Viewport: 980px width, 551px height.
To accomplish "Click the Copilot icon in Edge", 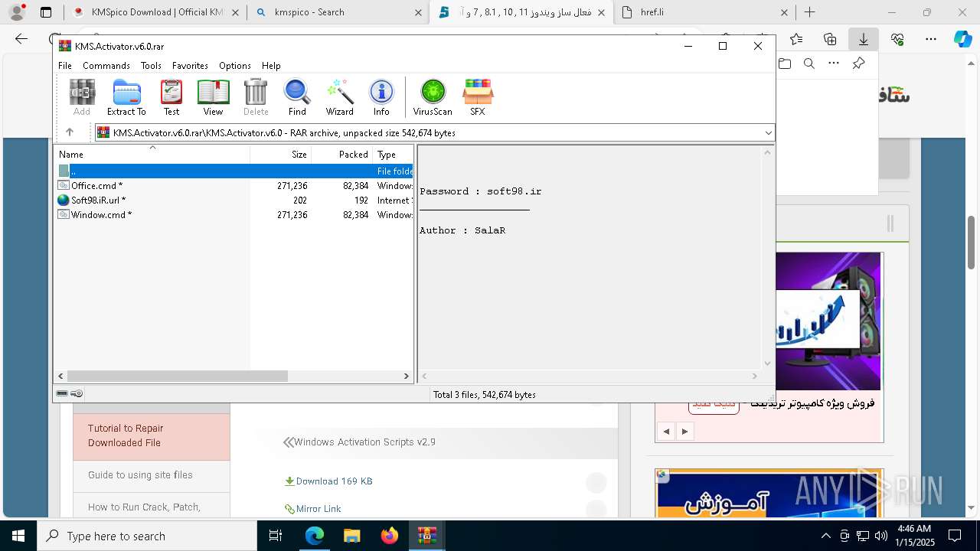I will (x=962, y=39).
